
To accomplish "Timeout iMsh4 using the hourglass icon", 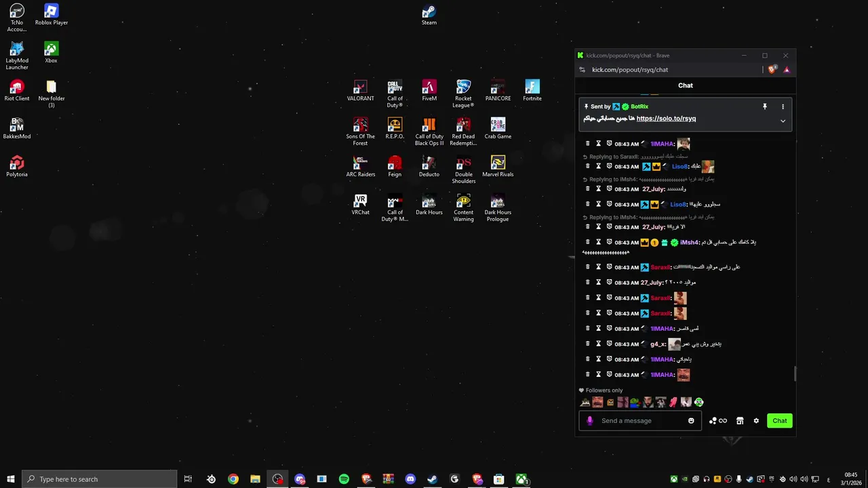I will (x=598, y=242).
